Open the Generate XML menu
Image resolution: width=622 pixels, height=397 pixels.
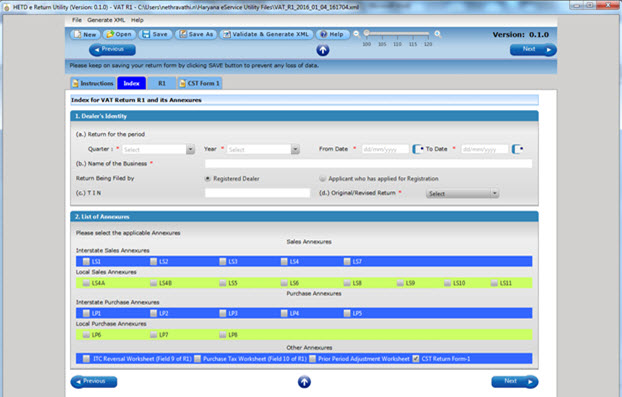click(106, 20)
